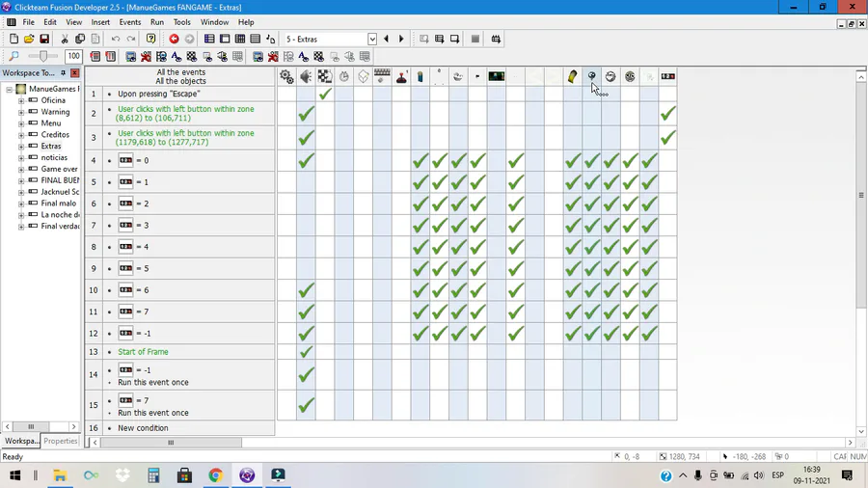Toggle Sound action in event 4 row

[x=306, y=160]
